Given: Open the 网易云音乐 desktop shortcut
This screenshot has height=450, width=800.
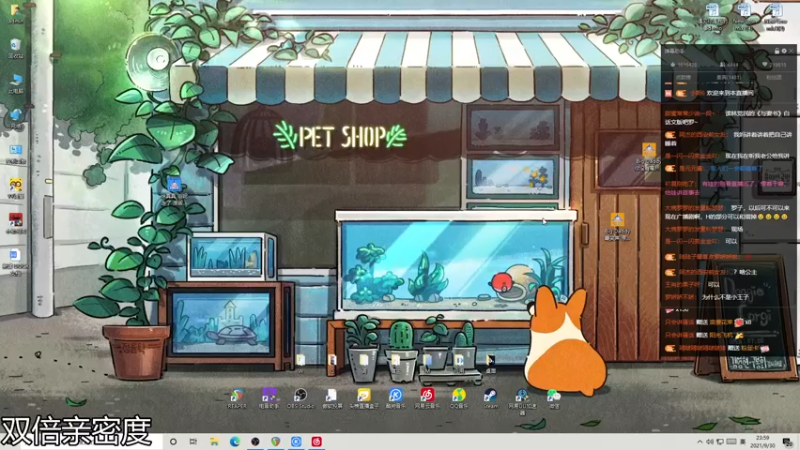Looking at the screenshot, I should tap(427, 398).
